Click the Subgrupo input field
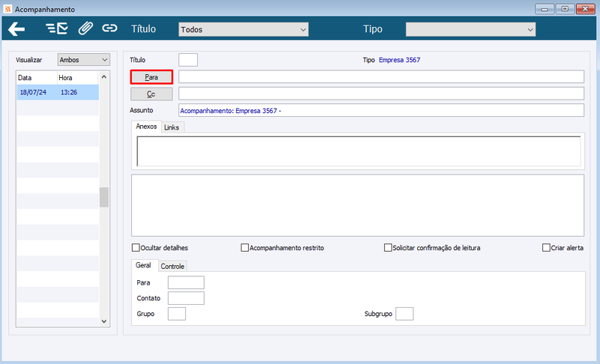 pyautogui.click(x=404, y=314)
